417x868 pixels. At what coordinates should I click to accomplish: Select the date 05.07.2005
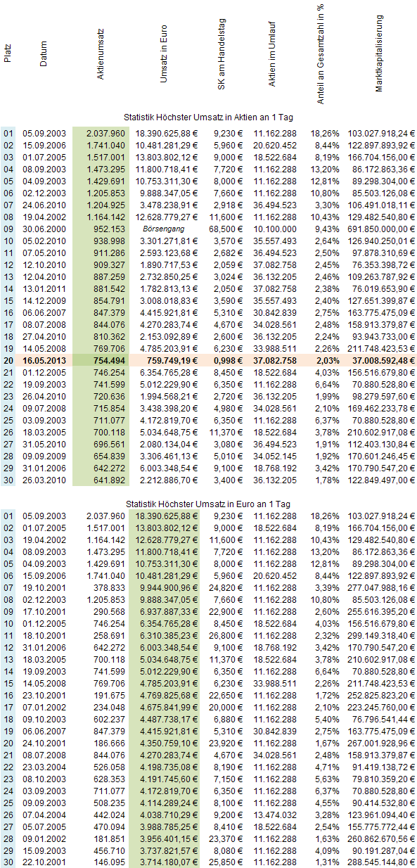pyautogui.click(x=44, y=829)
